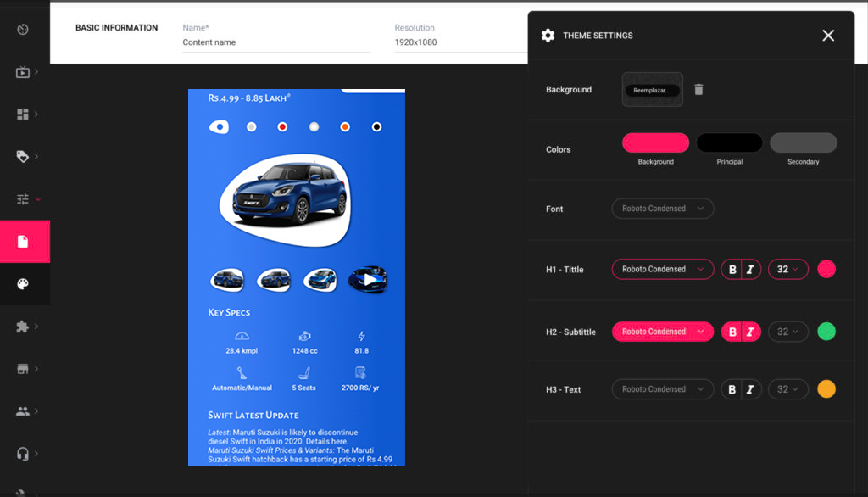Screen dimensions: 868x497
Task: Open the media player sidebar icon
Action: 23,72
